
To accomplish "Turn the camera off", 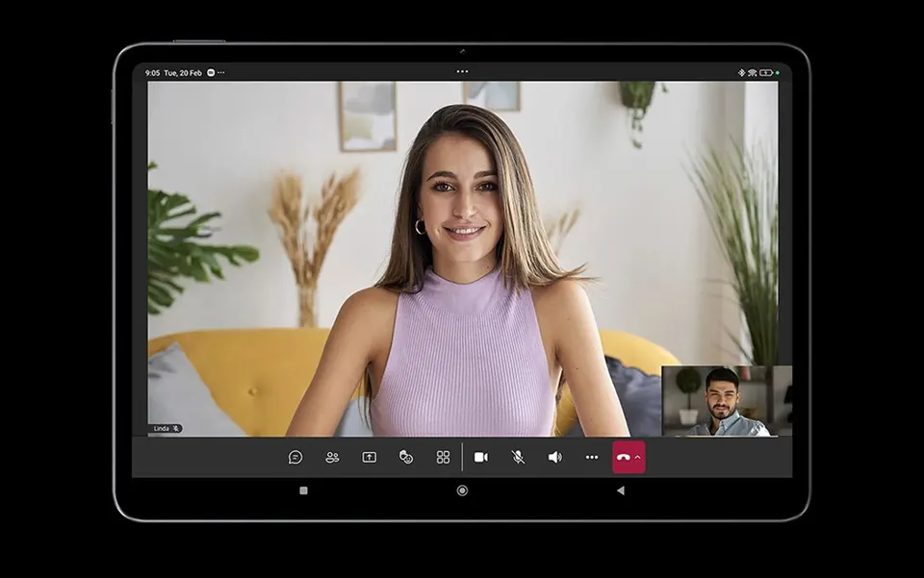I will tap(481, 458).
